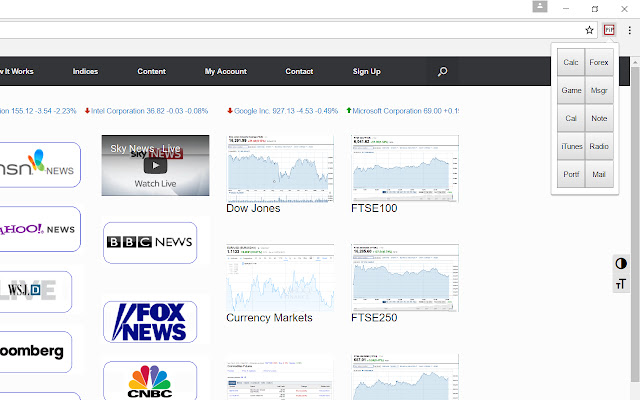
Task: Open the FTSE250 chart thumbnail
Action: pos(405,278)
